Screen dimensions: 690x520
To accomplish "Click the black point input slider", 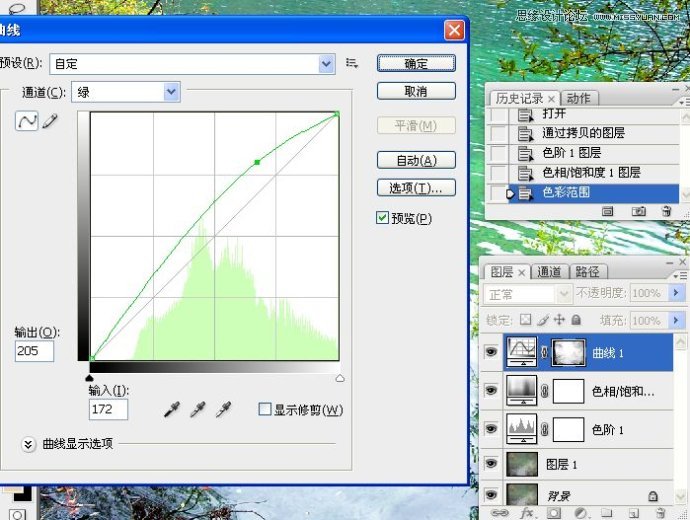I will click(x=89, y=378).
